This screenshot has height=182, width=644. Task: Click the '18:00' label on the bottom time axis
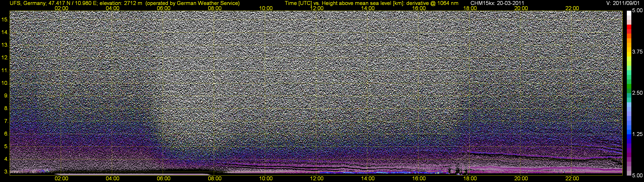pos(470,179)
